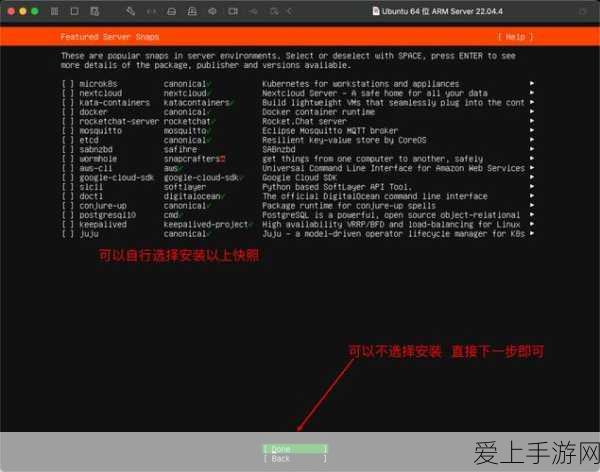Click the Back button
600x472 pixels.
click(295, 459)
